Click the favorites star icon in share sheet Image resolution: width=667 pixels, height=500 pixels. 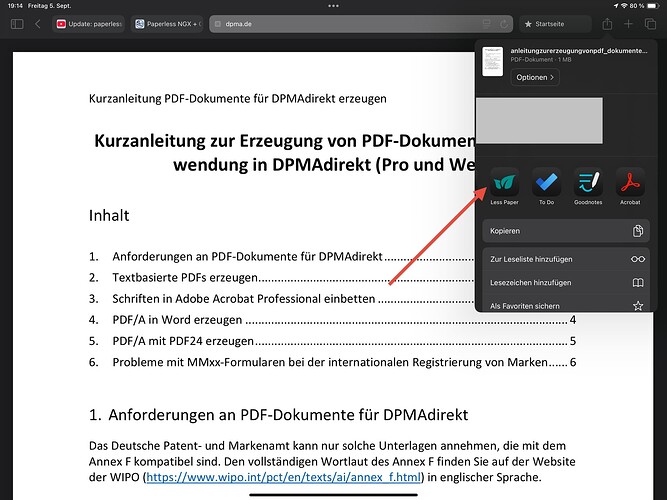pyautogui.click(x=638, y=306)
